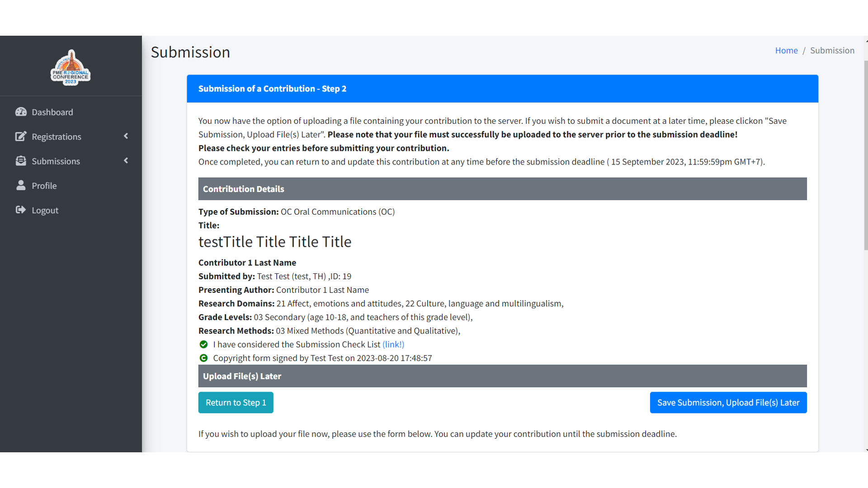Select the Logout menu item
The width and height of the screenshot is (868, 488).
point(45,210)
